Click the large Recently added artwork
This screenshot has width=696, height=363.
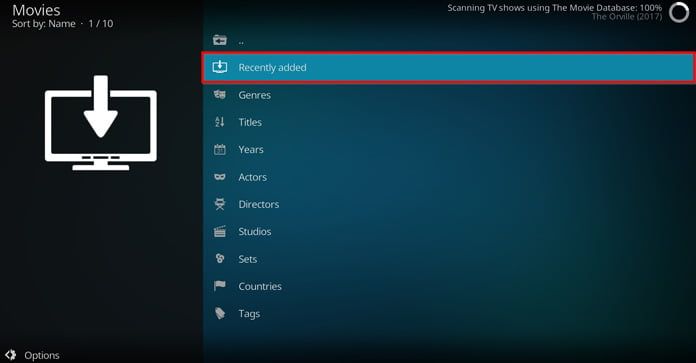point(101,123)
